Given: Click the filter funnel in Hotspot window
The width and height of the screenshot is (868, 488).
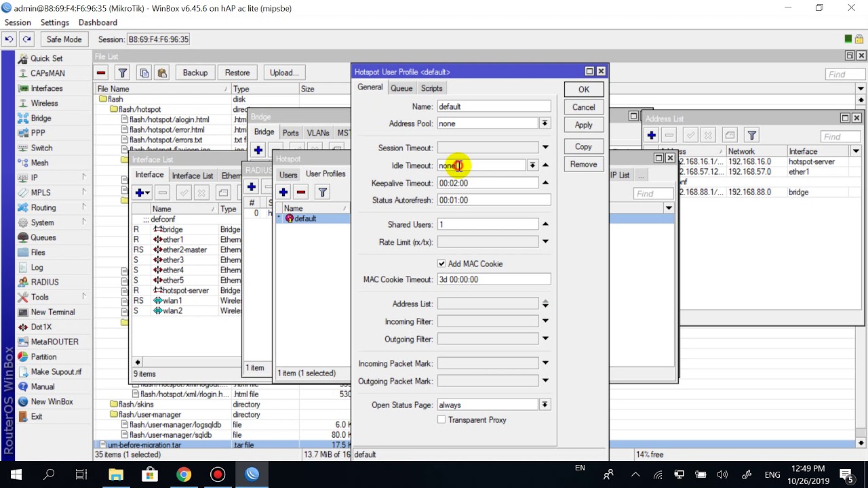Looking at the screenshot, I should coord(323,192).
